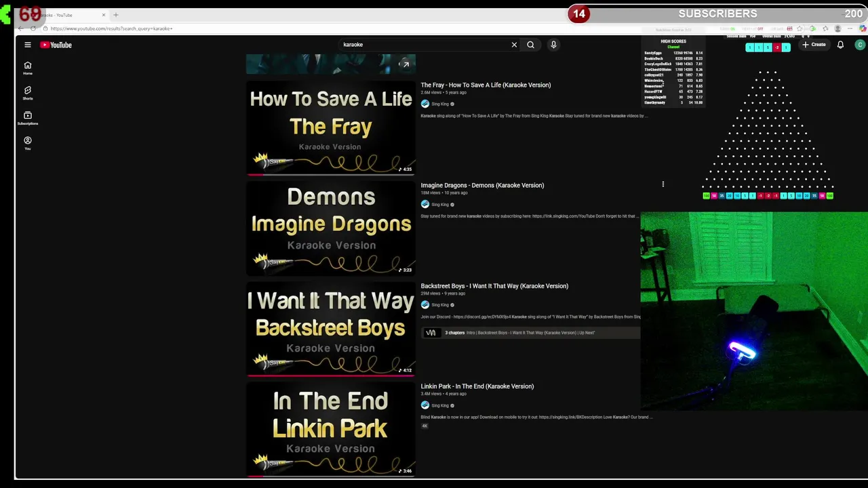Open the browser profile icon

pyautogui.click(x=838, y=28)
